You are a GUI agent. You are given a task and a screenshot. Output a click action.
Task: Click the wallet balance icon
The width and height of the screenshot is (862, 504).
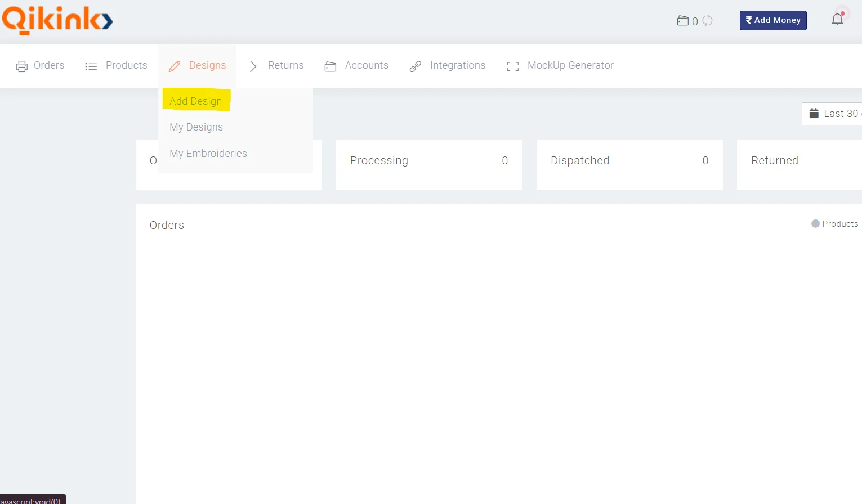682,21
